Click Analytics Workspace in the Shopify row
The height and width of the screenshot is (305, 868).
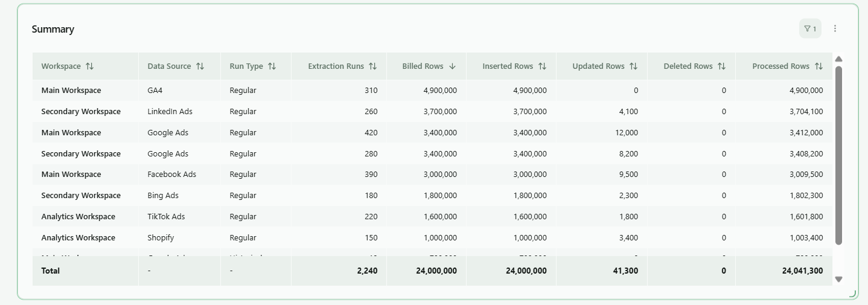click(78, 238)
